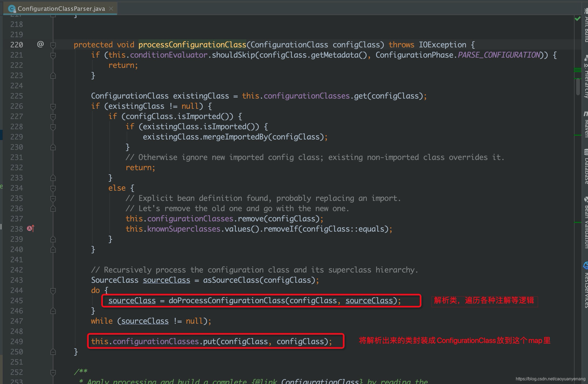Collapse the else block at line 234
The height and width of the screenshot is (384, 588).
click(x=53, y=188)
